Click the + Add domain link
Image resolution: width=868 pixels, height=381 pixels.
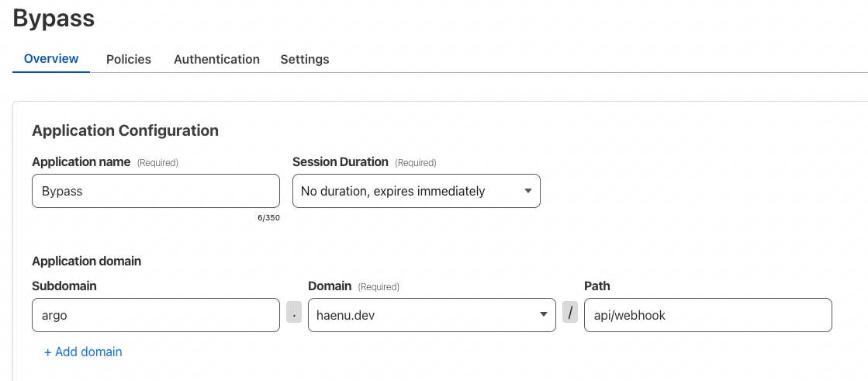tap(83, 352)
